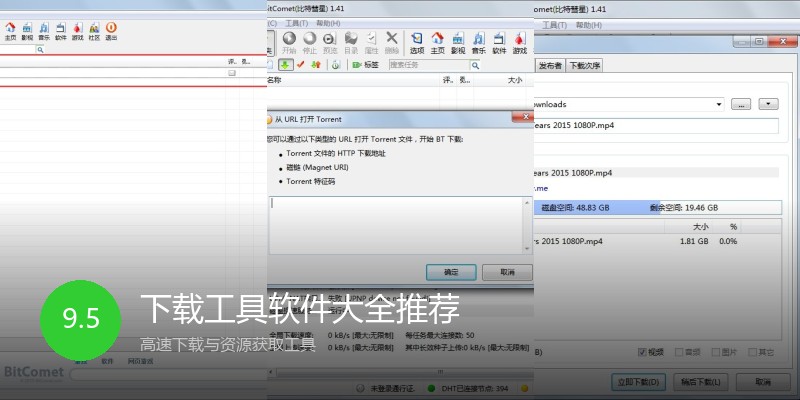Click the down arrow of URL box scrollbar
Image resolution: width=800 pixels, height=400 pixels.
527,248
